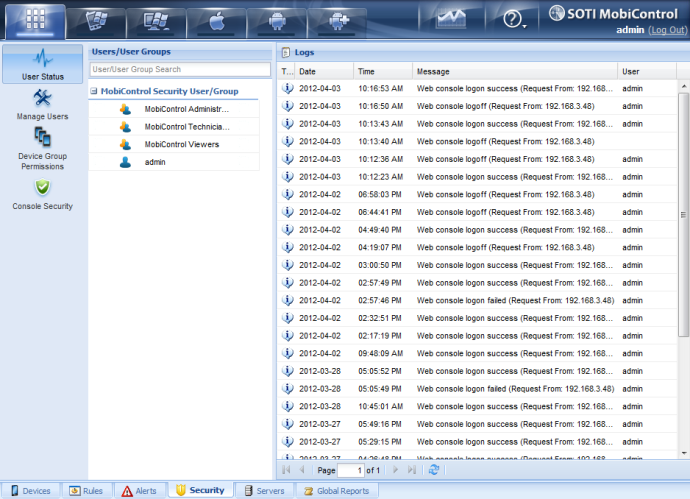Switch to the Alerts bottom tab
690x499 pixels.
[139, 491]
